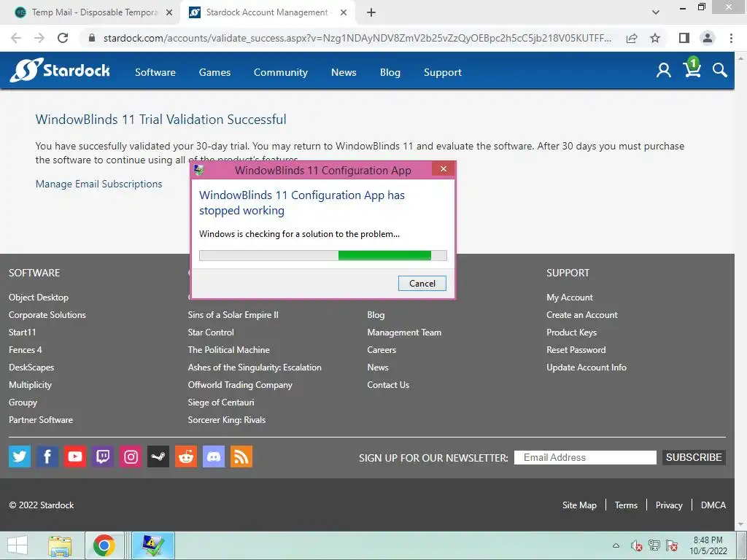Screen dimensions: 747x560
Task: Open Stardock YouTube channel icon
Action: point(75,456)
